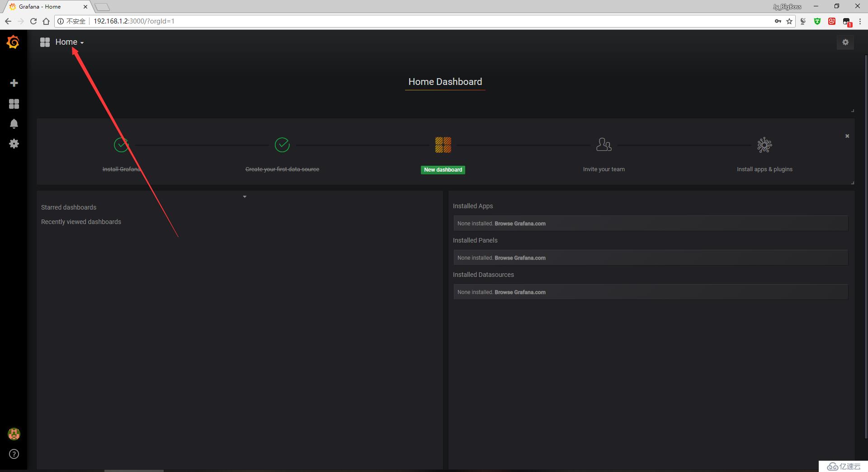This screenshot has width=868, height=472.
Task: Open the Help question mark icon
Action: [x=14, y=454]
